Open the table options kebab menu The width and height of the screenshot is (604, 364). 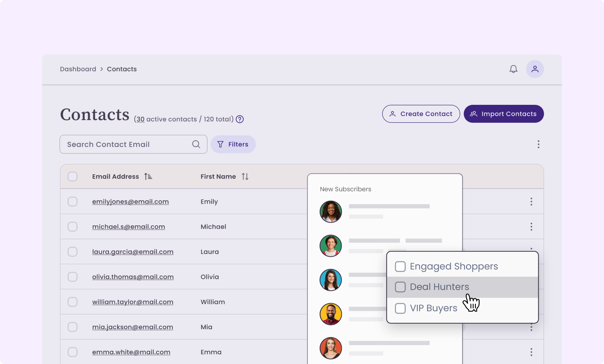(538, 144)
